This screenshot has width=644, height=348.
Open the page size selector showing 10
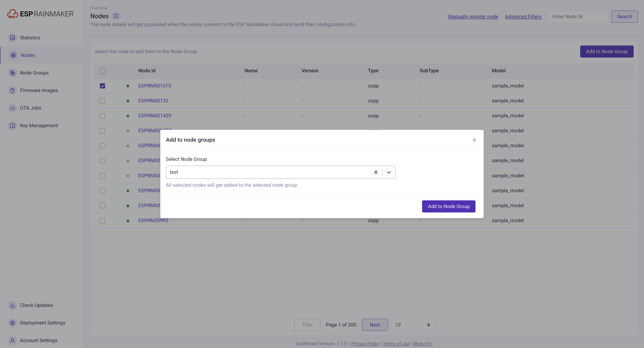(412, 325)
